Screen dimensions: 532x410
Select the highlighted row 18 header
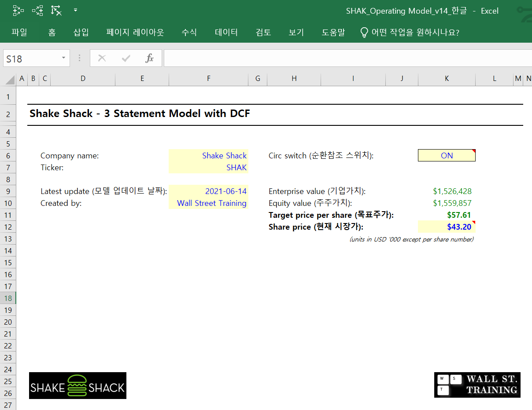pyautogui.click(x=8, y=298)
